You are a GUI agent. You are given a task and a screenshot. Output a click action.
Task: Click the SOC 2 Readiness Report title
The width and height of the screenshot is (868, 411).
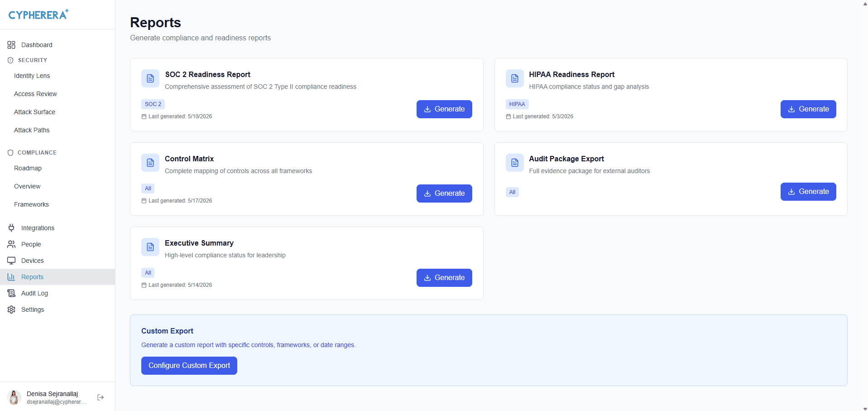(207, 74)
